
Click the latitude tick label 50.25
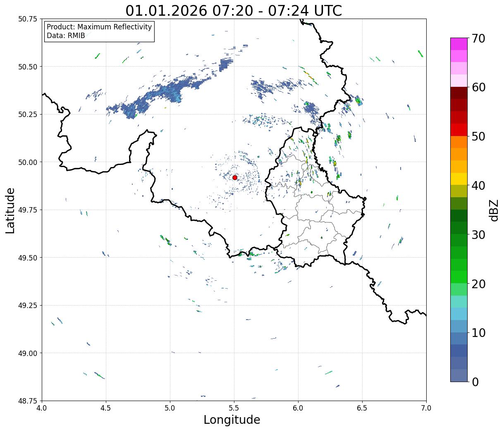coord(27,115)
